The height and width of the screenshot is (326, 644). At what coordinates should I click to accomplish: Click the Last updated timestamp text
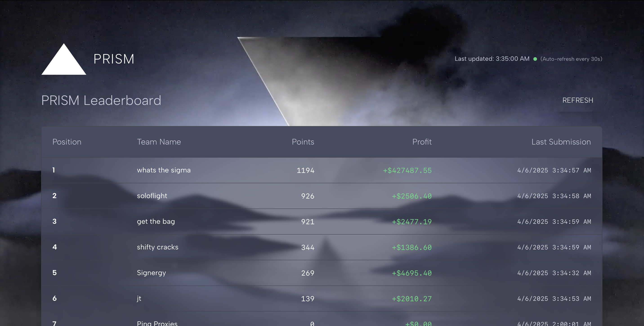click(492, 59)
